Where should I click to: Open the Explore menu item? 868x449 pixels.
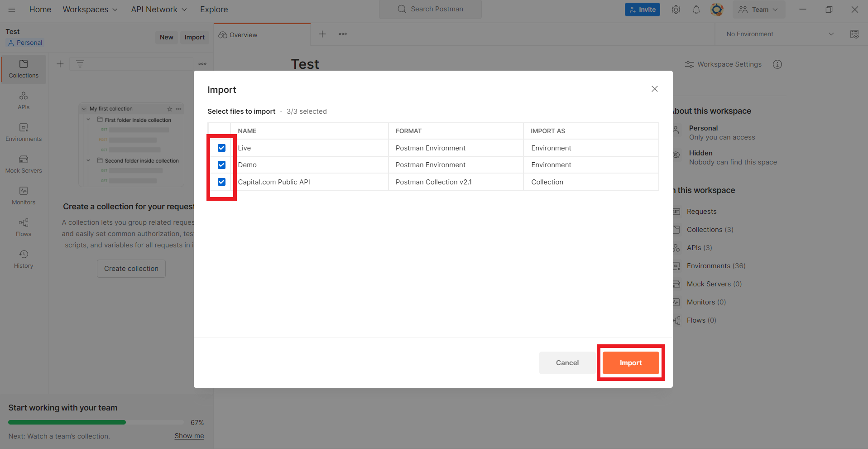(214, 10)
